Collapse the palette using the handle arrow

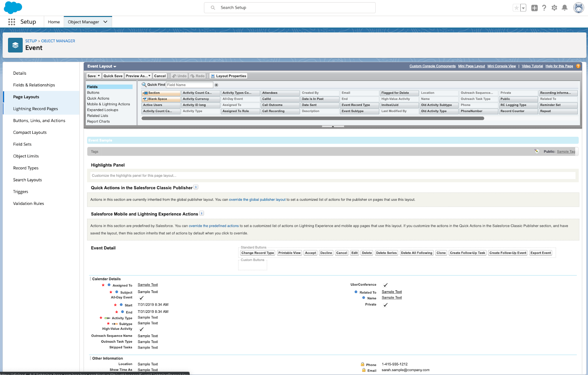point(333,126)
